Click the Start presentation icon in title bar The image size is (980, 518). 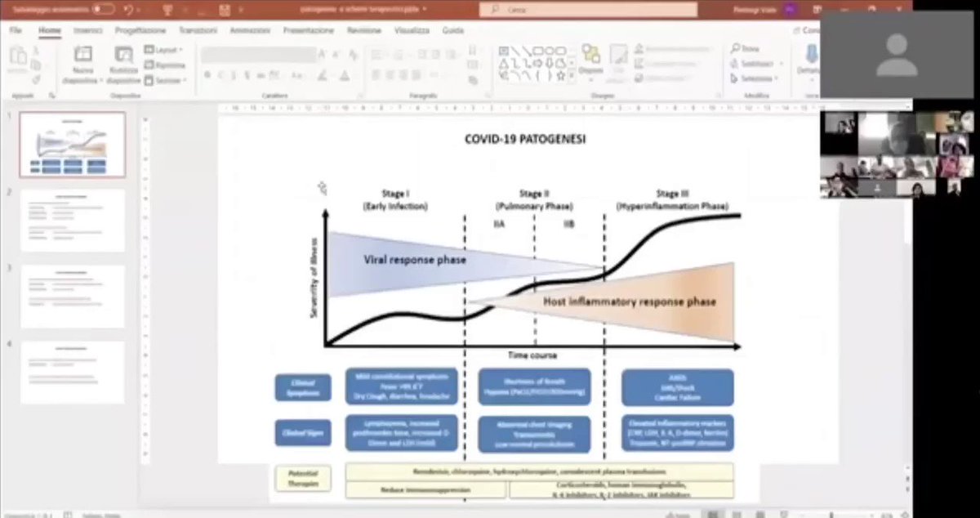pos(168,9)
